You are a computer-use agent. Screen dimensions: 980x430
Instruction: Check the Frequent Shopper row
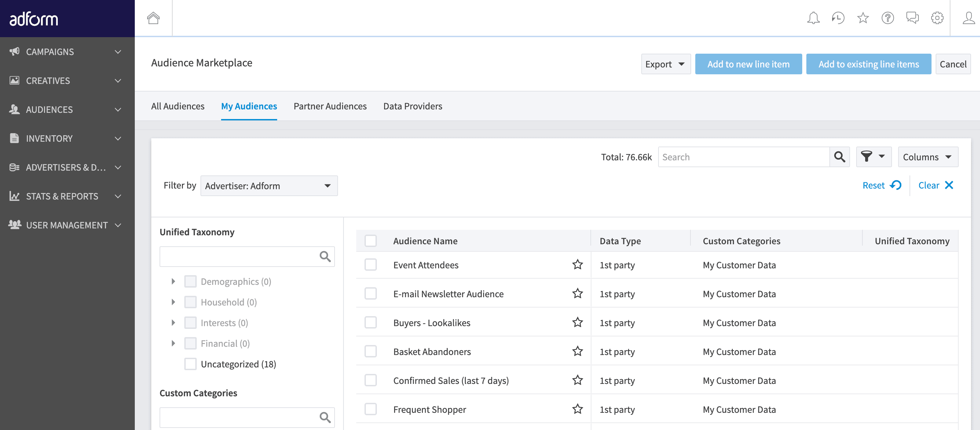pyautogui.click(x=371, y=409)
